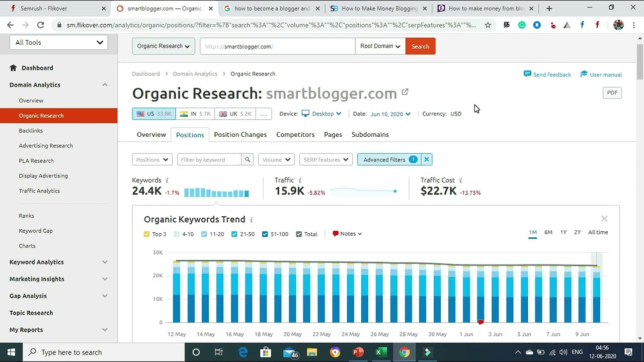Export report with PDF button

(612, 93)
